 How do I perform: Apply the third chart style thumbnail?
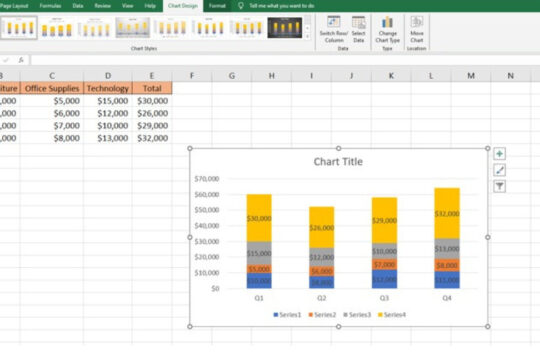[95, 28]
